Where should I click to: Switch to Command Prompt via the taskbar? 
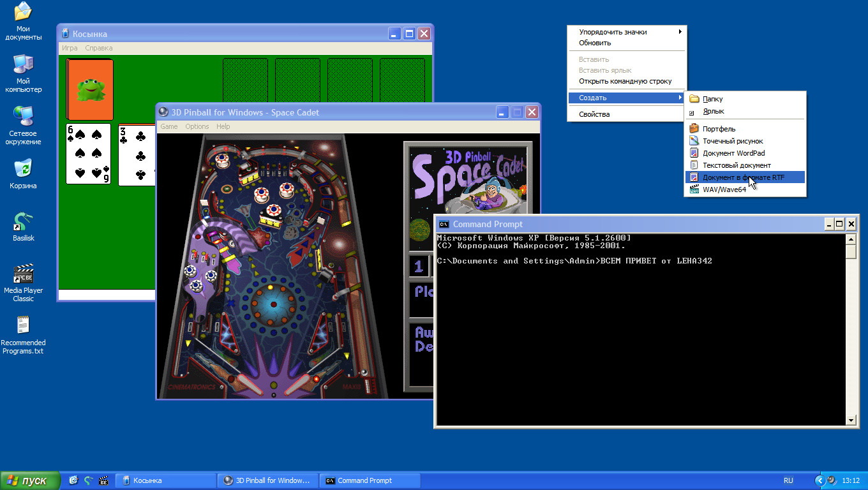click(370, 480)
